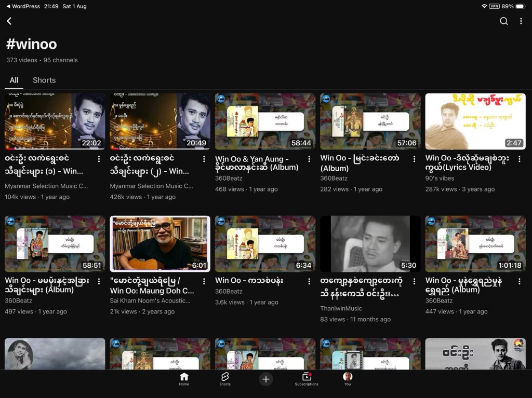The height and width of the screenshot is (398, 532).
Task: Open options for the 57:06 album video
Action: click(x=414, y=159)
